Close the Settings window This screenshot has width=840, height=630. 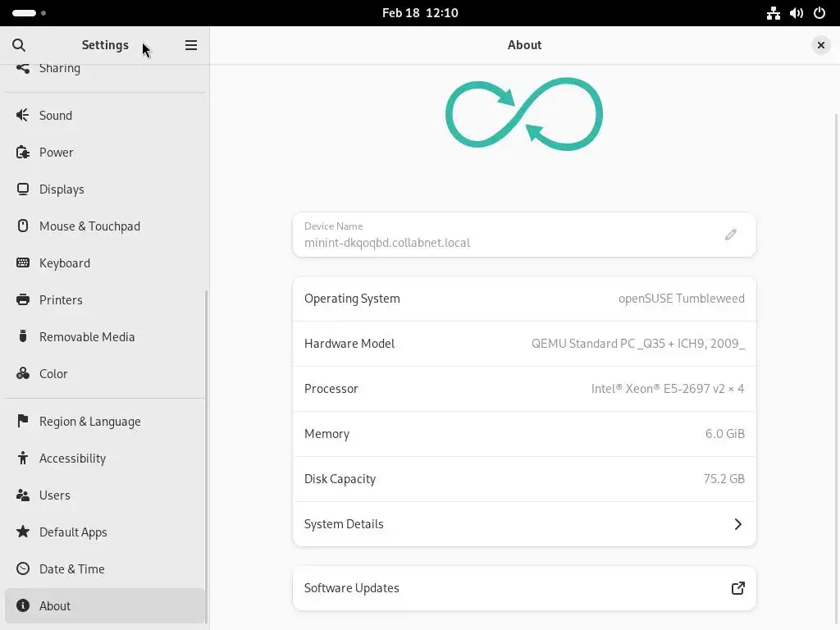coord(820,45)
